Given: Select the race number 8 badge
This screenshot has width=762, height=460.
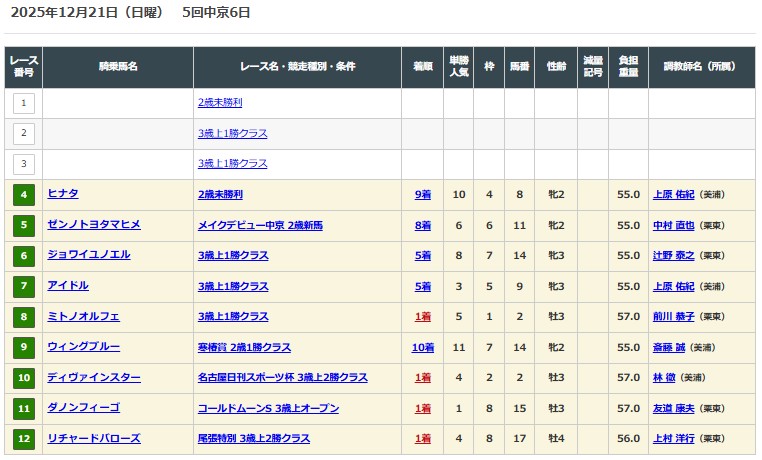Looking at the screenshot, I should point(24,317).
